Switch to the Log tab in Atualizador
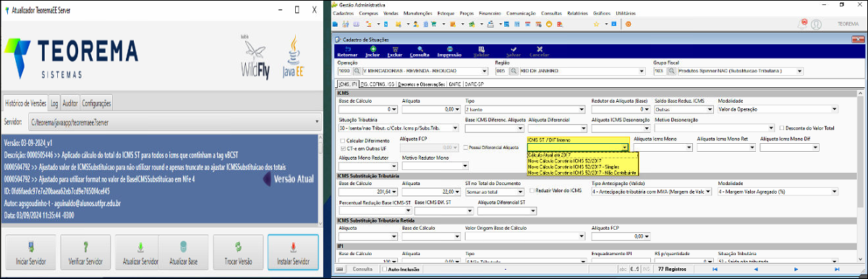 point(54,103)
